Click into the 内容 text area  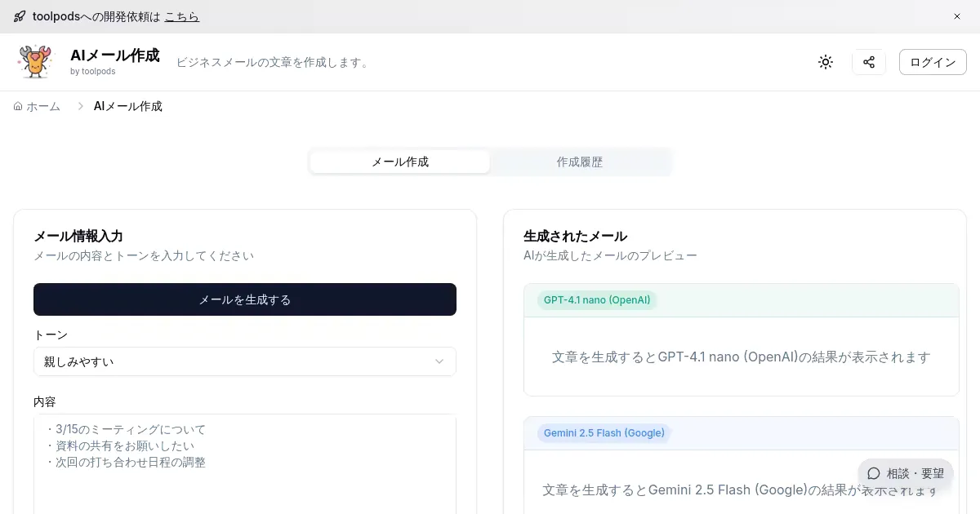click(x=244, y=481)
